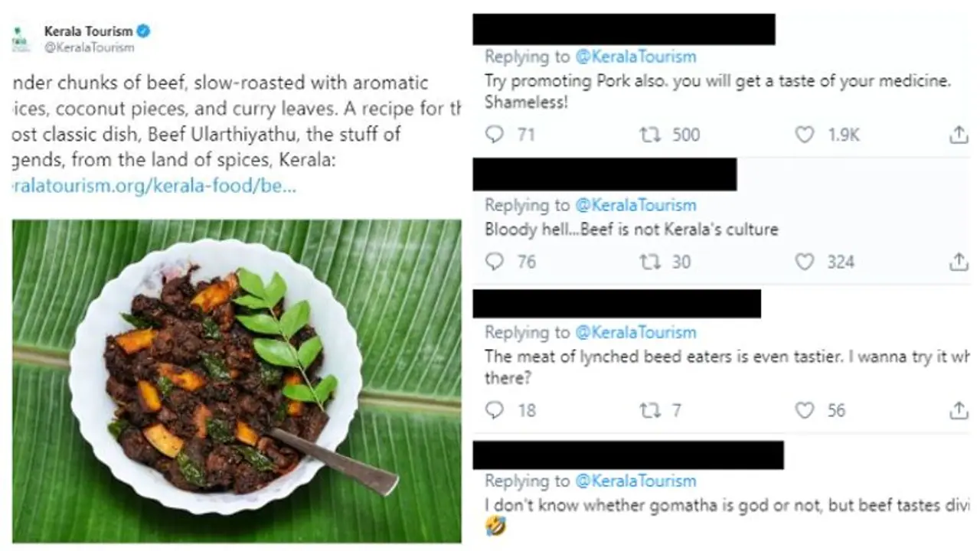Click the reply icon showing 18 replies
980x551 pixels.
pos(494,410)
